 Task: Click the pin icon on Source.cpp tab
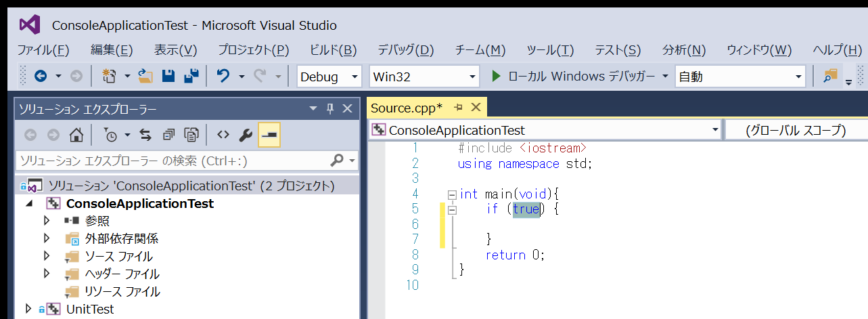click(458, 107)
